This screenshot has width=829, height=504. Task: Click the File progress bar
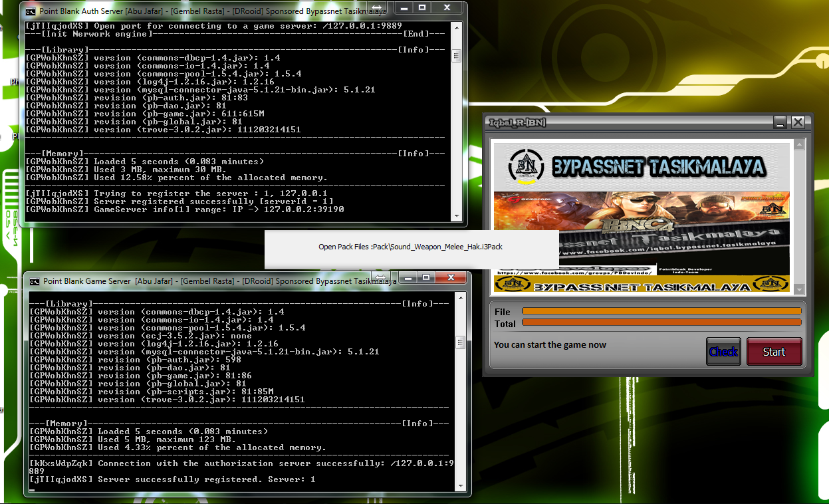pos(661,311)
